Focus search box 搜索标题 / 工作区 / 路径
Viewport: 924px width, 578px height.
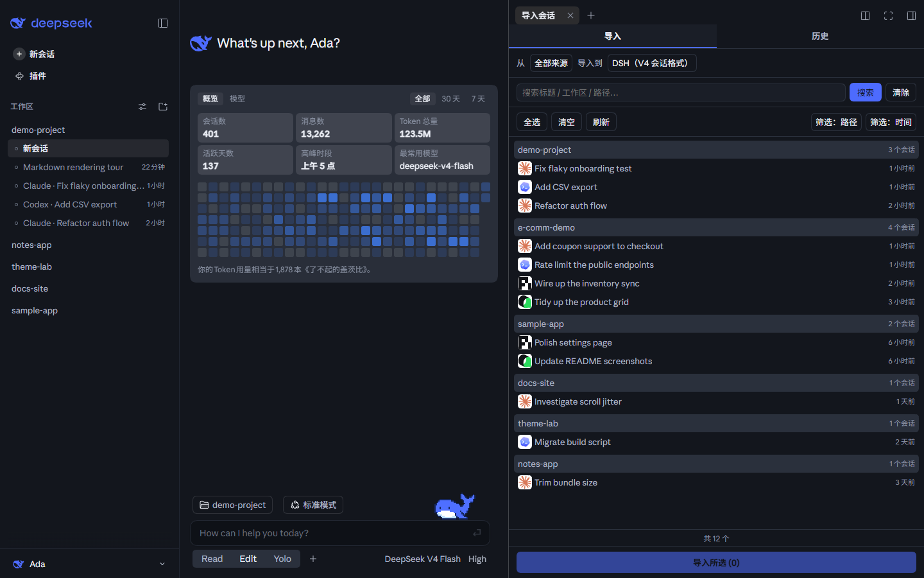[x=681, y=92]
